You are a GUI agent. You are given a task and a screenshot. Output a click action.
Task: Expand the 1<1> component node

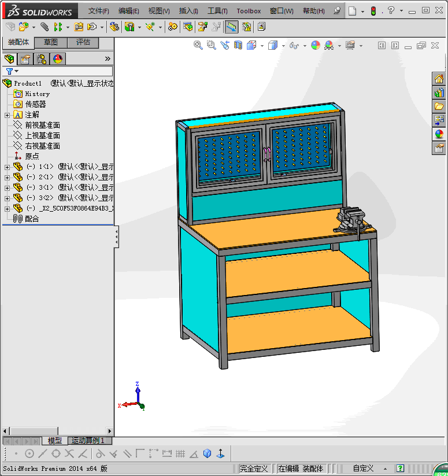pyautogui.click(x=7, y=167)
